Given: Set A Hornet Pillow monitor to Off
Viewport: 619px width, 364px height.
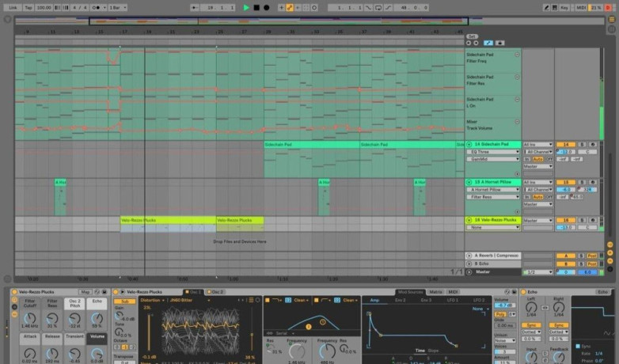Looking at the screenshot, I should [x=549, y=197].
